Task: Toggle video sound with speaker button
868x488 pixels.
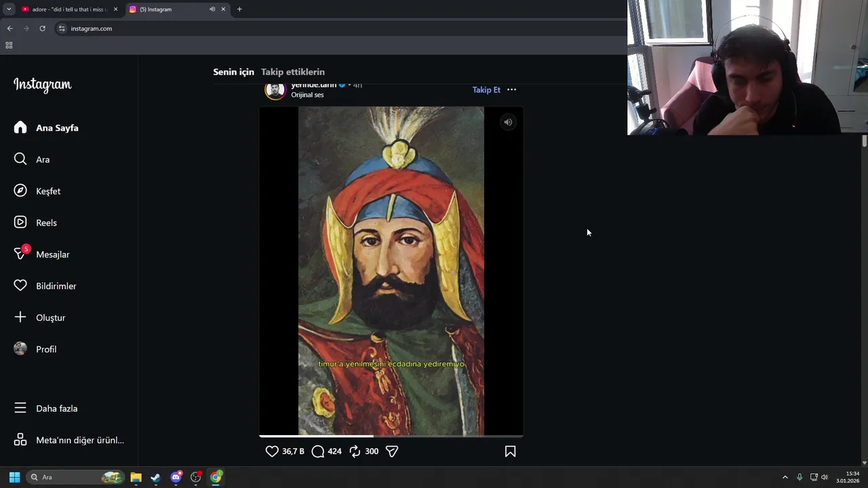Action: [x=508, y=122]
